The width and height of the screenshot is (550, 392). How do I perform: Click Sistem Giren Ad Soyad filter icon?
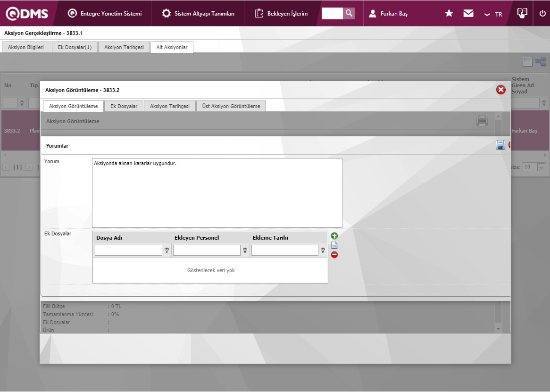[x=544, y=103]
